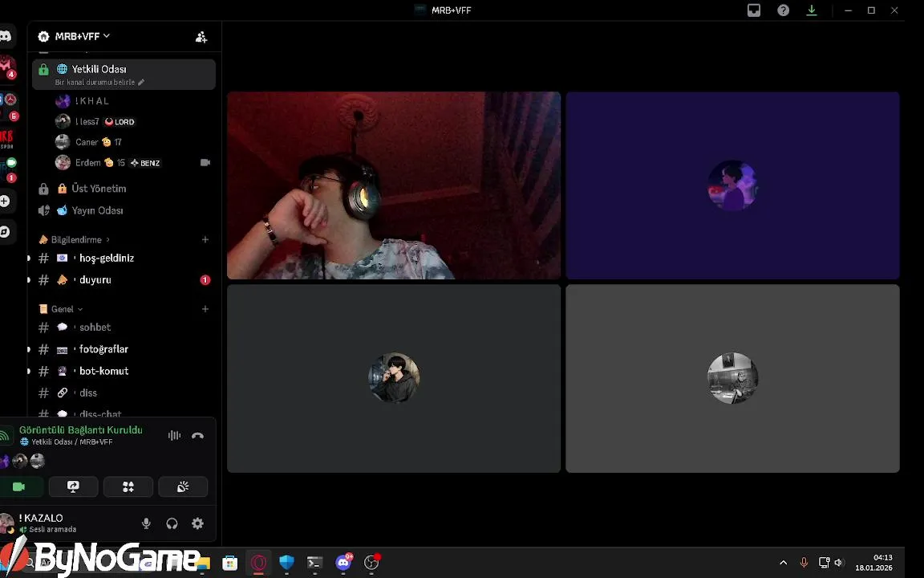
Task: Open the terminal icon in the taskbar
Action: tap(314, 563)
